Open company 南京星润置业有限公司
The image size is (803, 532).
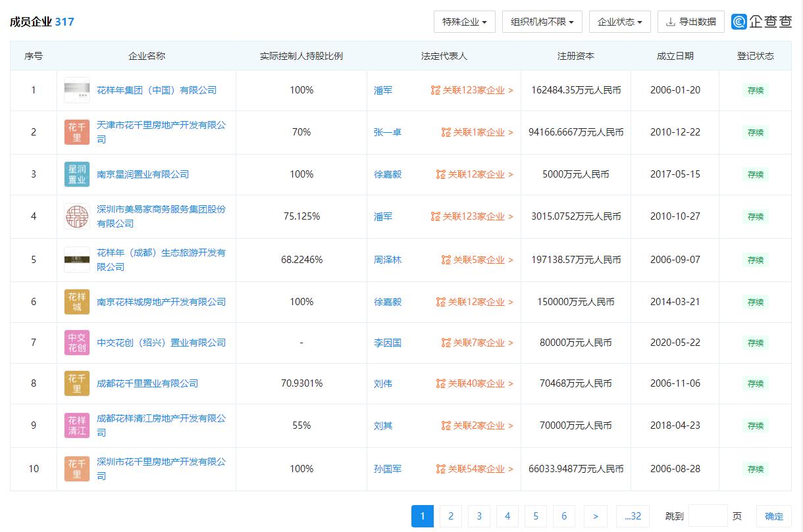(143, 174)
